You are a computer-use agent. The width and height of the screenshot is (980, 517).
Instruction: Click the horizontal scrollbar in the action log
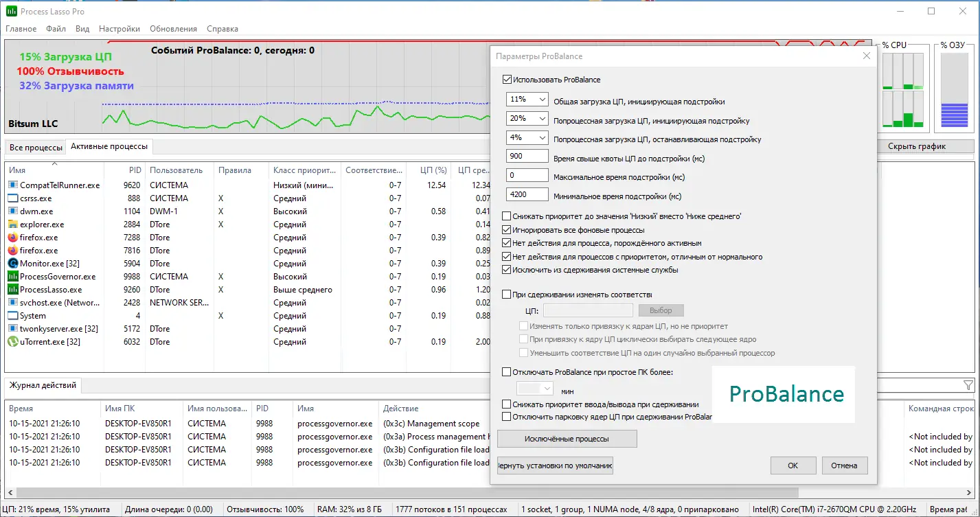coord(408,493)
